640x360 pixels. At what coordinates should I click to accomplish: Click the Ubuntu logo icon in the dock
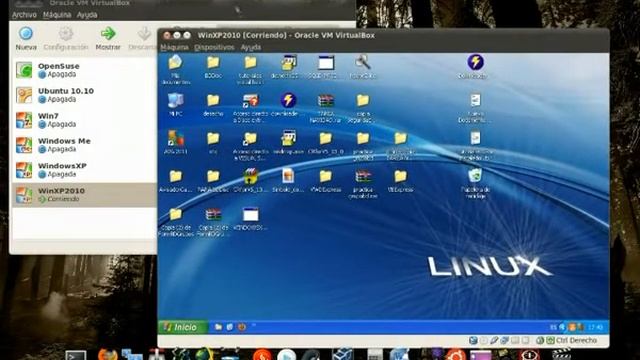[x=455, y=354]
